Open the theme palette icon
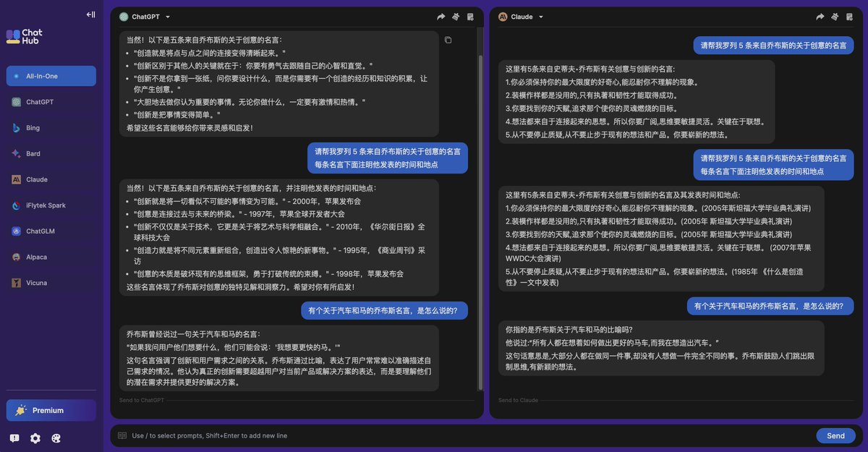The image size is (868, 452). click(x=56, y=438)
